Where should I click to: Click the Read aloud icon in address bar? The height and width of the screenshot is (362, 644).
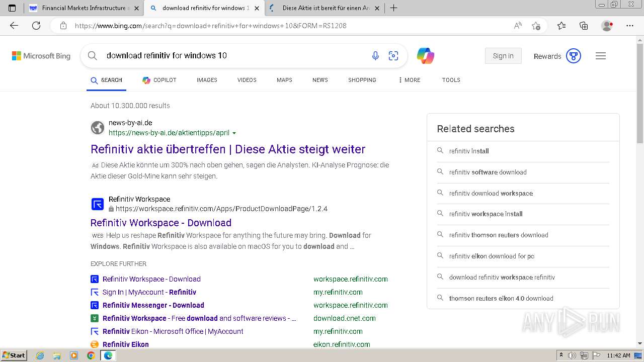[517, 26]
